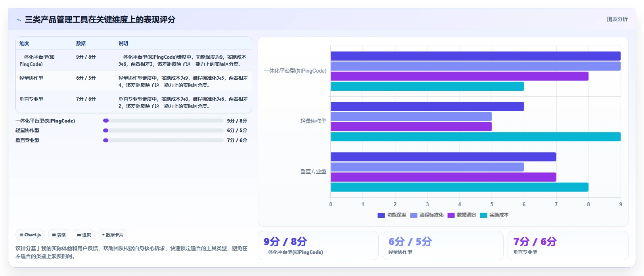
Task: Click 垂直专业型 实施成本 cyan bar
Action: pyautogui.click(x=460, y=187)
